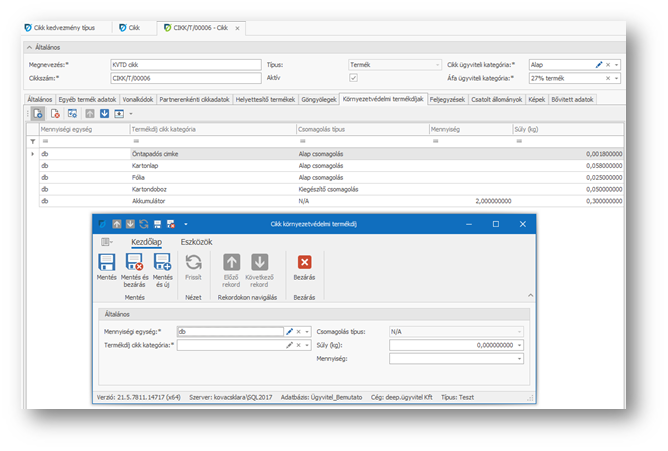Click the Mentés save icon
Screen dimensions: 668x451
pyautogui.click(x=106, y=263)
